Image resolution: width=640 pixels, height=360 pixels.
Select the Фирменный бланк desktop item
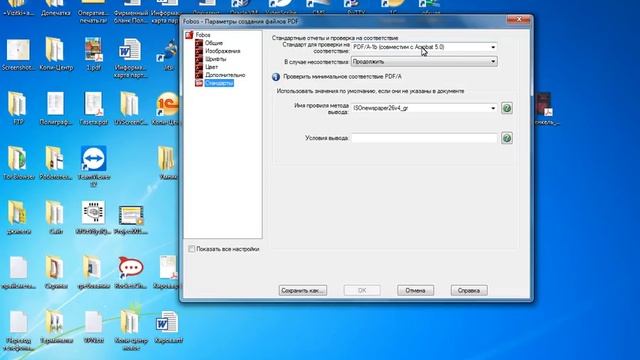(x=131, y=12)
